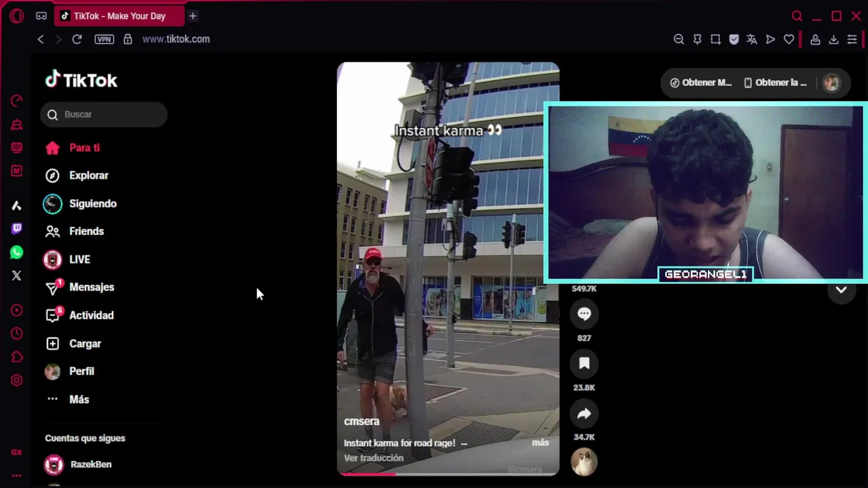
Task: Open profile avatar menu top right
Action: 831,83
